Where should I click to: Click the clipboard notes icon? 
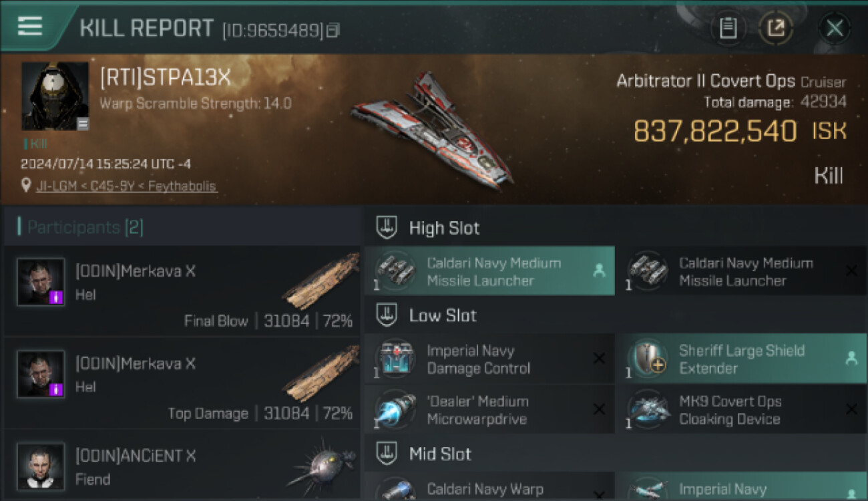click(728, 28)
